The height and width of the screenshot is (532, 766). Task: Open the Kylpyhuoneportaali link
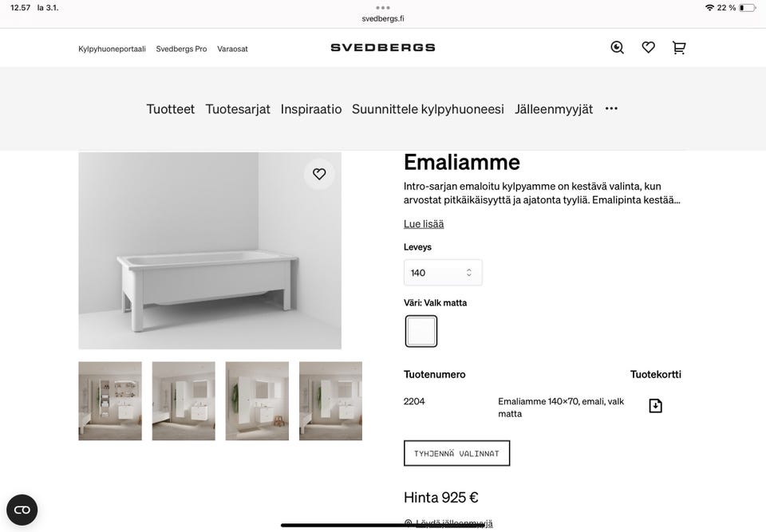pyautogui.click(x=112, y=49)
